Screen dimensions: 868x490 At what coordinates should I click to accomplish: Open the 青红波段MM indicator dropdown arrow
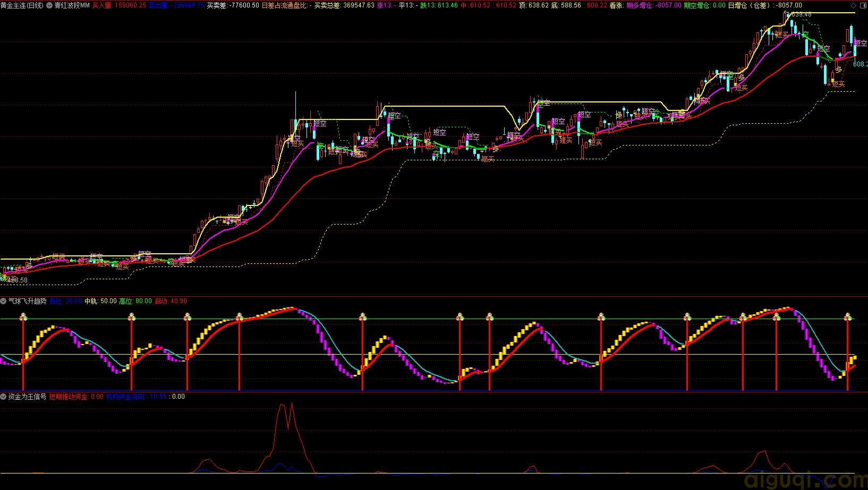(49, 5)
